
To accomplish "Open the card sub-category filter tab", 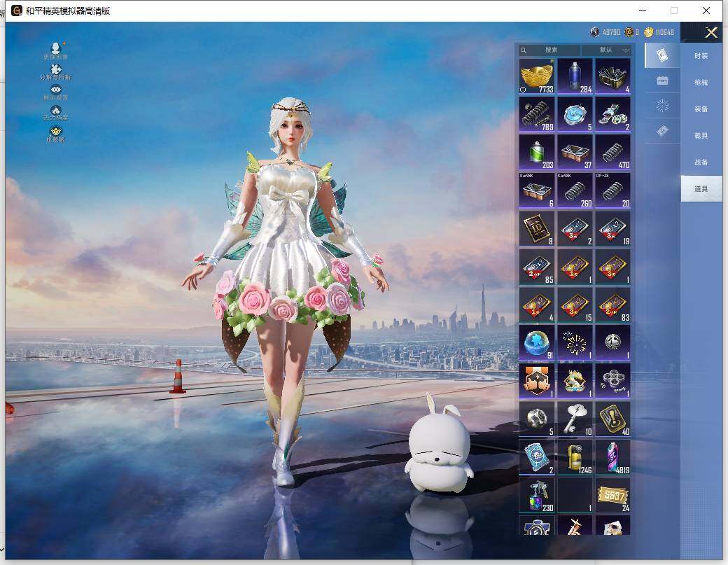I will click(x=662, y=55).
